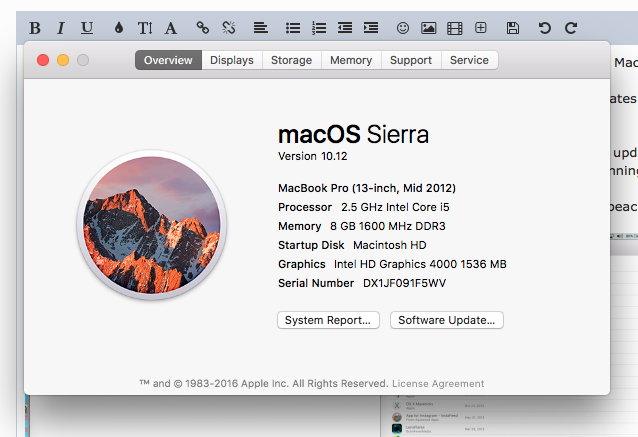
Task: Toggle bold formatting in editor toolbar
Action: pos(35,28)
